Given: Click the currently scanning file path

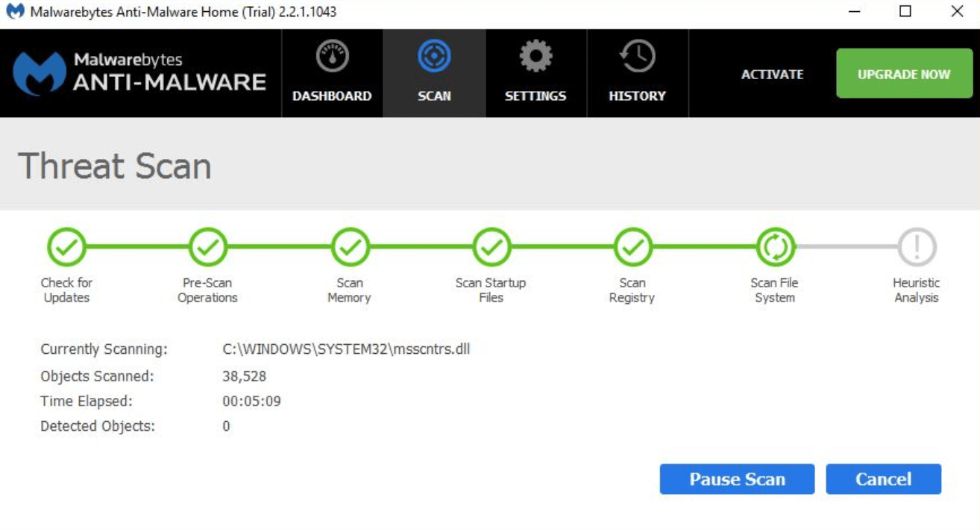Looking at the screenshot, I should pyautogui.click(x=346, y=349).
